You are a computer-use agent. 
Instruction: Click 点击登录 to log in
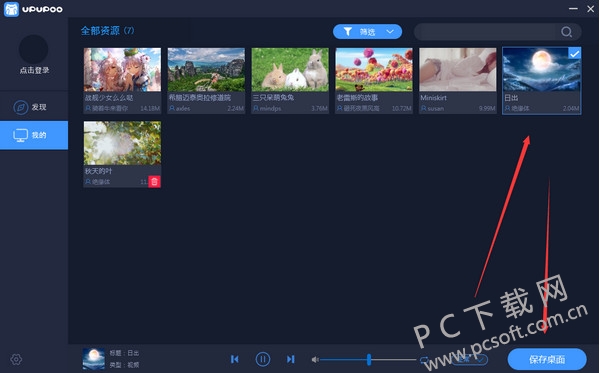click(x=34, y=70)
